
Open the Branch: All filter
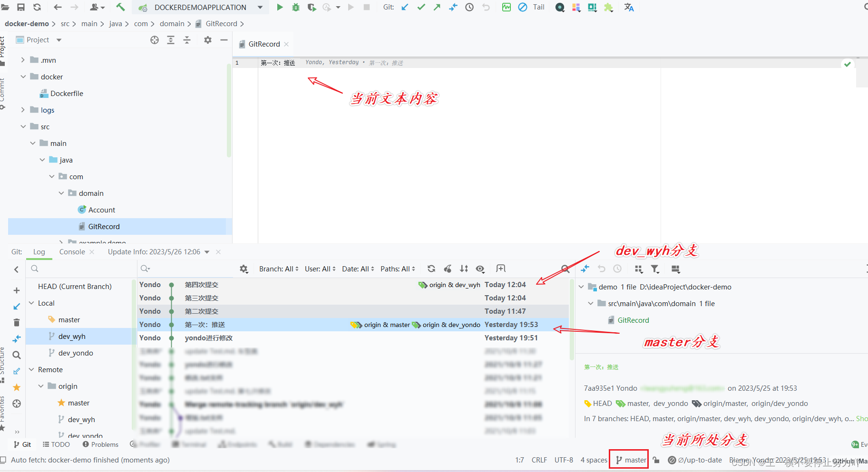pyautogui.click(x=279, y=269)
